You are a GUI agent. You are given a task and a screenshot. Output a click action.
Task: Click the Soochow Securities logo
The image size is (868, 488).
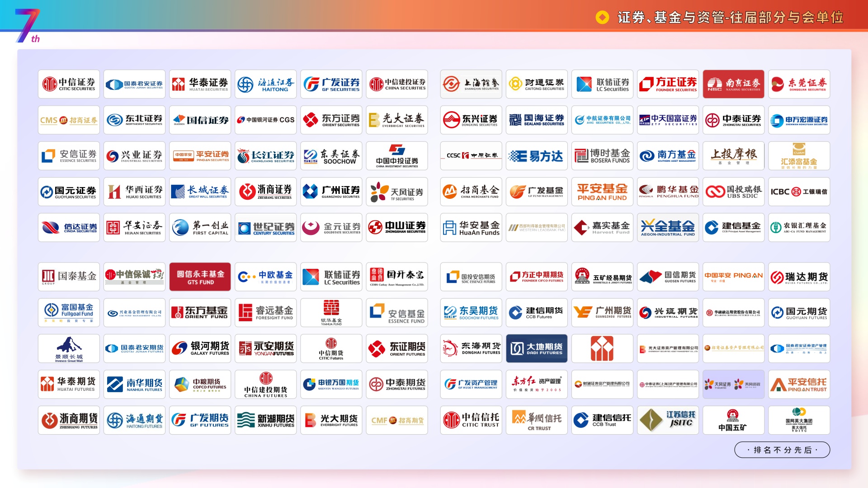tap(331, 156)
